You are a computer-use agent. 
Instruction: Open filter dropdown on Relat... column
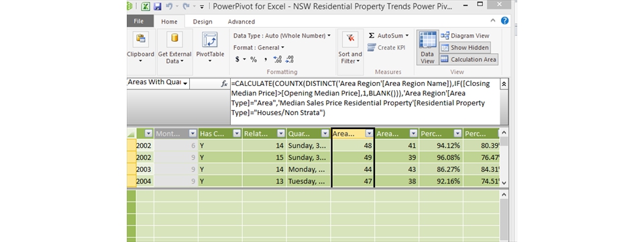[281, 133]
